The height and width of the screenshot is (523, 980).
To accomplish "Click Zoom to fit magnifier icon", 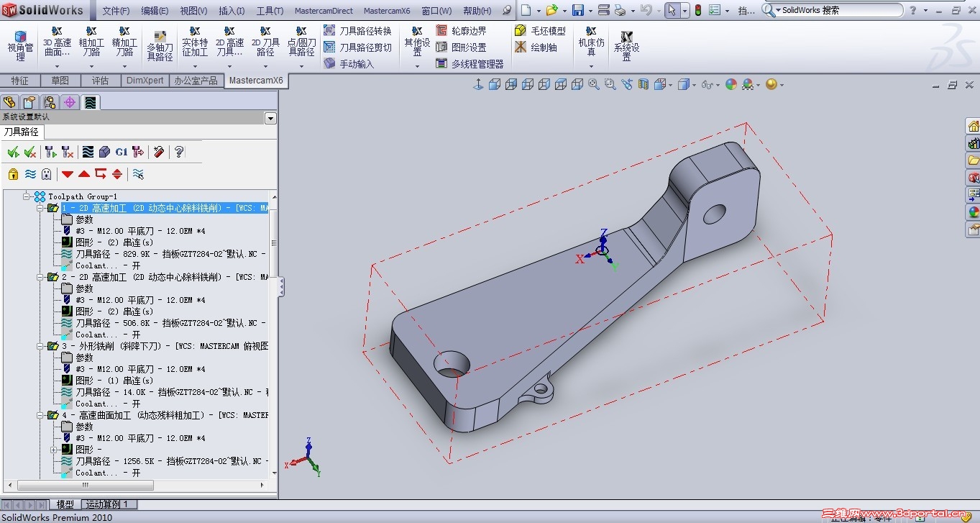I will click(594, 85).
